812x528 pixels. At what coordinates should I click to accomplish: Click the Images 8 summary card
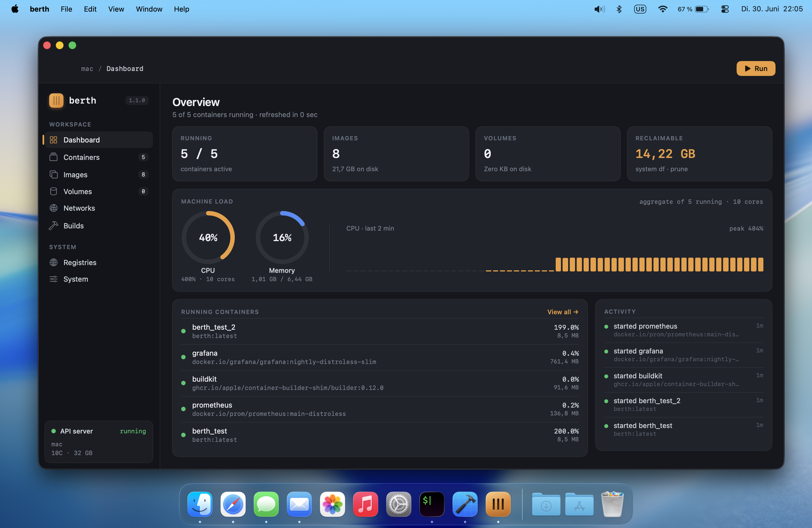[x=396, y=154]
